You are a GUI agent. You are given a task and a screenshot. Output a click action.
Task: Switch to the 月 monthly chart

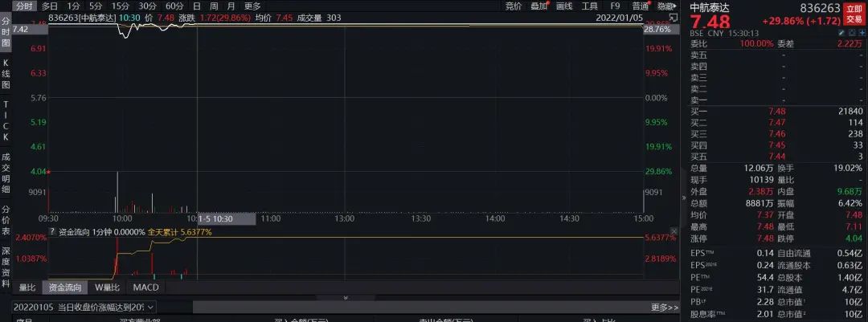pos(231,6)
